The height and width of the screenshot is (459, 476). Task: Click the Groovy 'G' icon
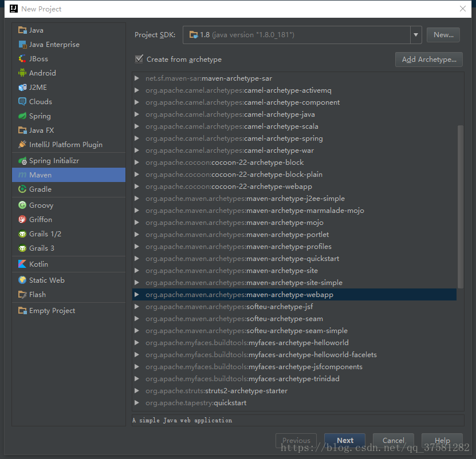pyautogui.click(x=22, y=205)
